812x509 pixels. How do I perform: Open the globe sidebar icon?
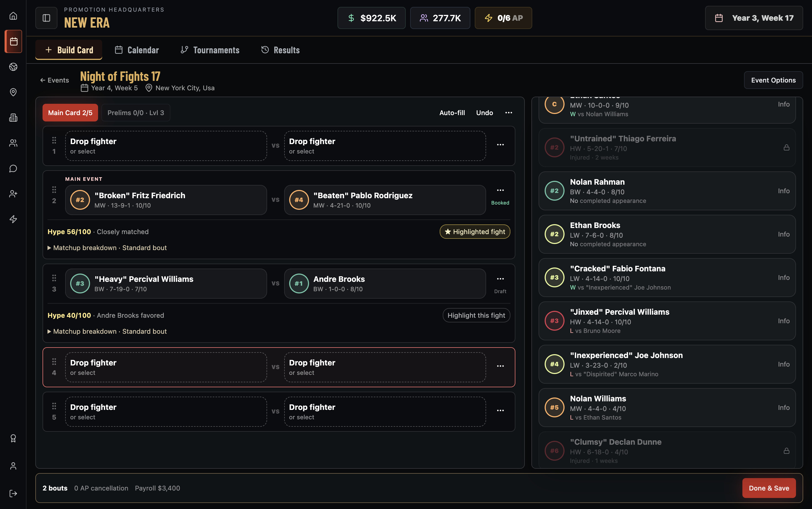pos(13,67)
